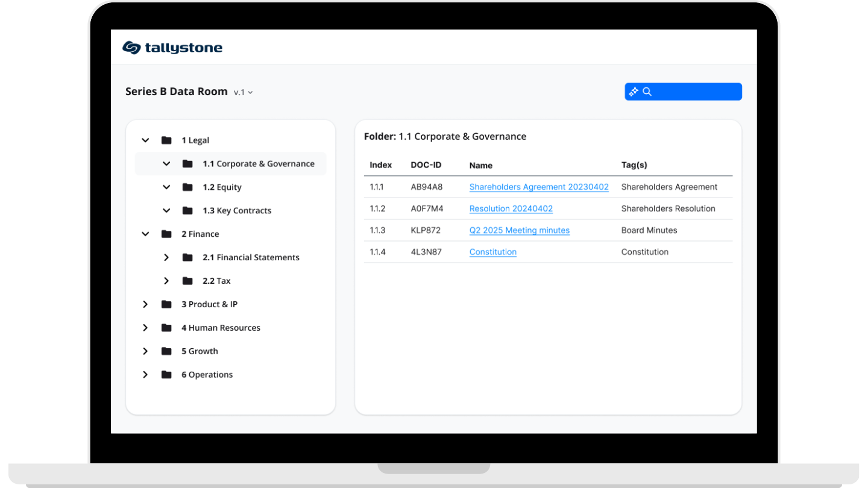Image resolution: width=868 pixels, height=488 pixels.
Task: Click the magnifier search icon
Action: tap(647, 92)
